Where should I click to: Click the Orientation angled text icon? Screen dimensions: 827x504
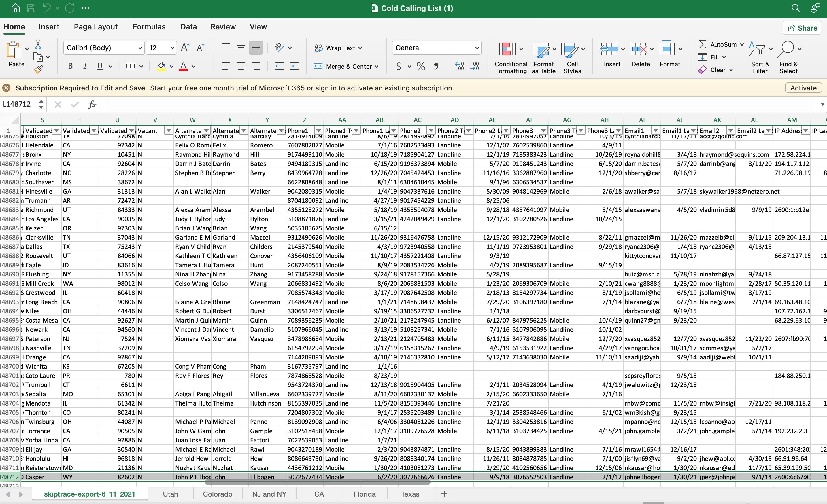279,47
